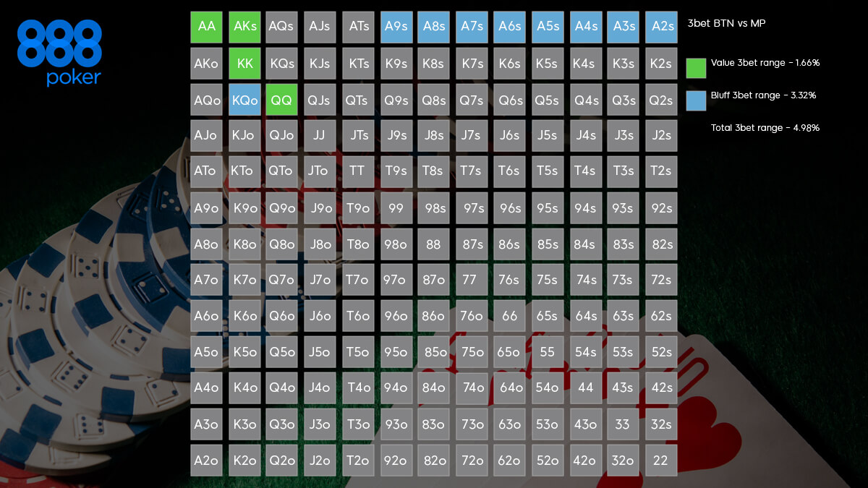The height and width of the screenshot is (488, 868).
Task: Click the blue Bluff 3bet range swatch
Action: (x=696, y=100)
